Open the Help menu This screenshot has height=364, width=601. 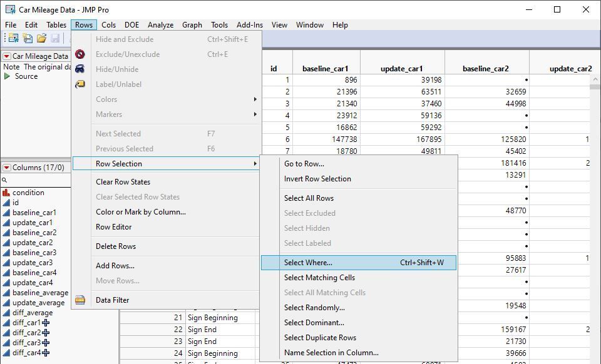pyautogui.click(x=340, y=25)
